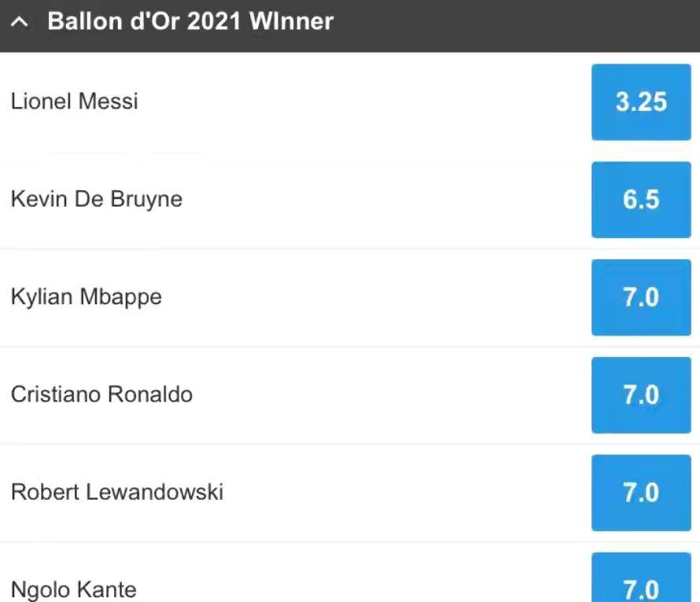Back Lewandowski to win at 7.0
The image size is (700, 602).
641,493
